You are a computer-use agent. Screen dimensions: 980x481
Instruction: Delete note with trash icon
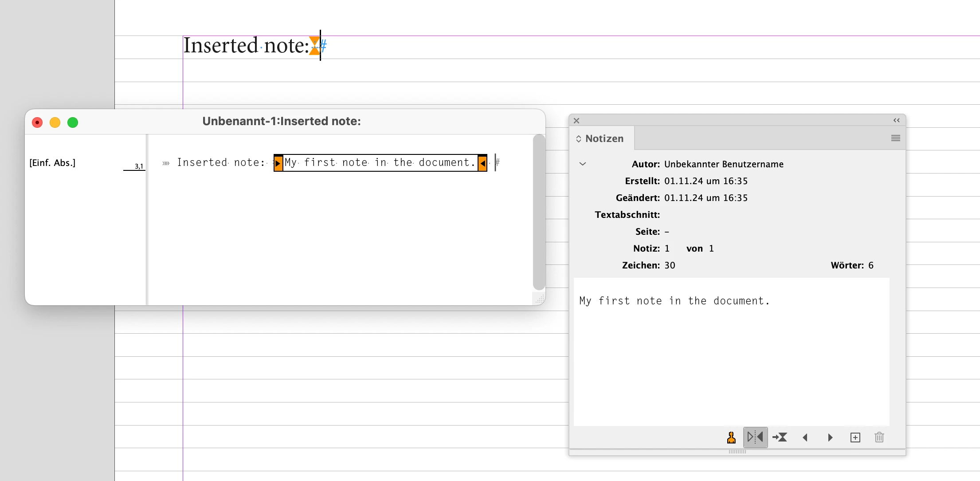(879, 438)
